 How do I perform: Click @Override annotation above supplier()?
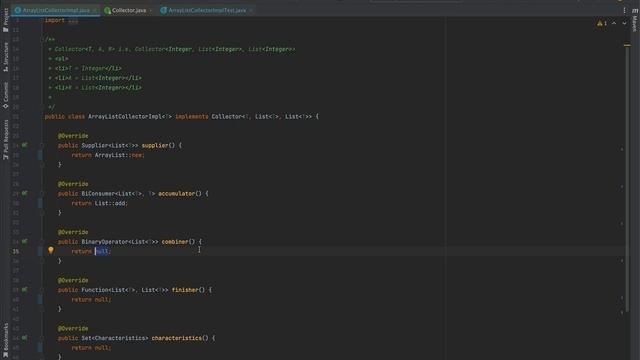point(73,136)
